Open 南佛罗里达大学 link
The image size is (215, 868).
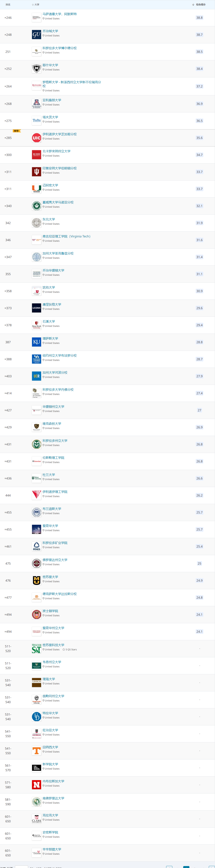click(x=53, y=798)
